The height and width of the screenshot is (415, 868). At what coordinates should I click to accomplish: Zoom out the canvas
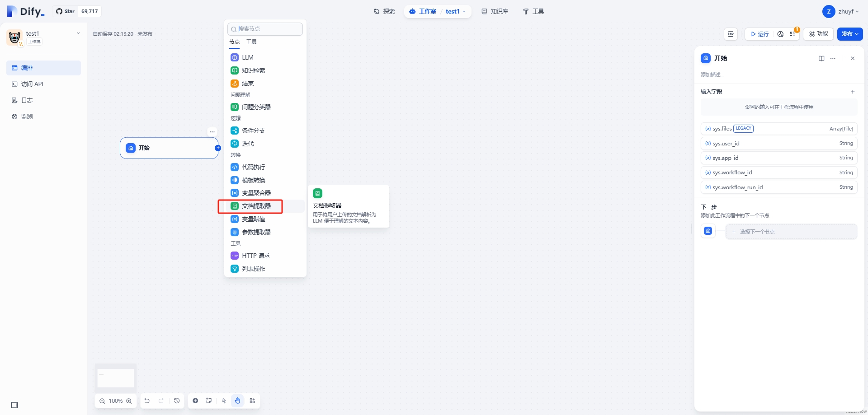pos(102,401)
